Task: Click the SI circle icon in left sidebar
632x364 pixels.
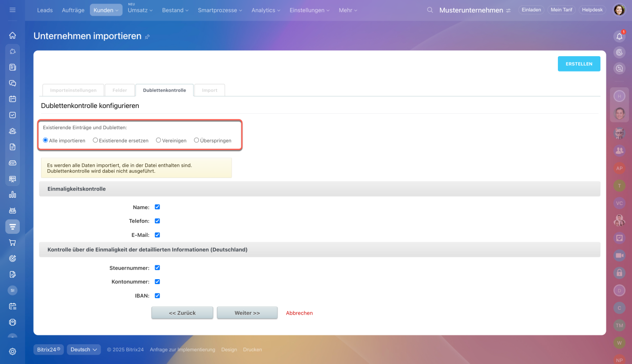Action: point(12,291)
